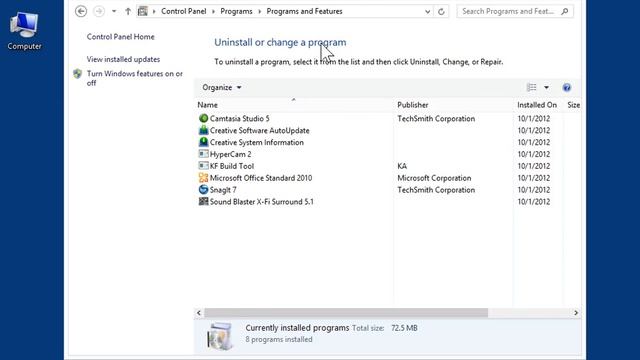Click 8 programs installed status text

pyautogui.click(x=279, y=340)
